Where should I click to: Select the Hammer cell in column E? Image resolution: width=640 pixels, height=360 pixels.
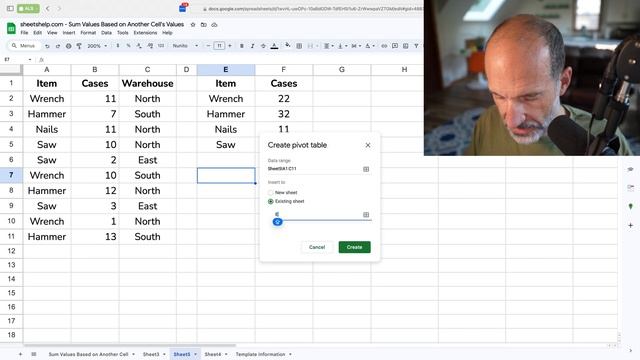[x=226, y=114]
